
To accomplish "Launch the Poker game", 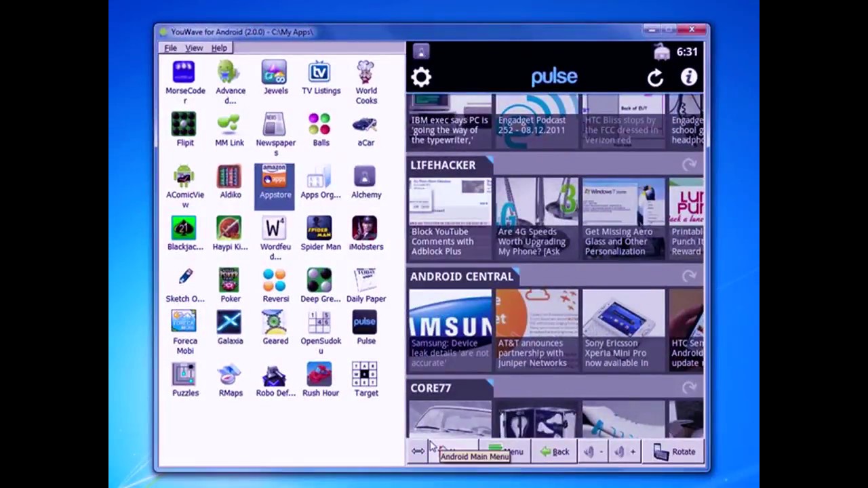I will coord(229,281).
